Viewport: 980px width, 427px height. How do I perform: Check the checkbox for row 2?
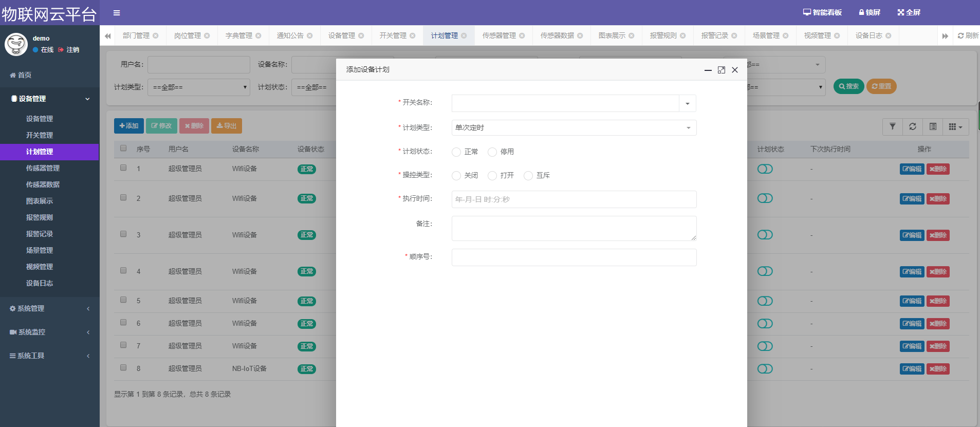pyautogui.click(x=123, y=197)
